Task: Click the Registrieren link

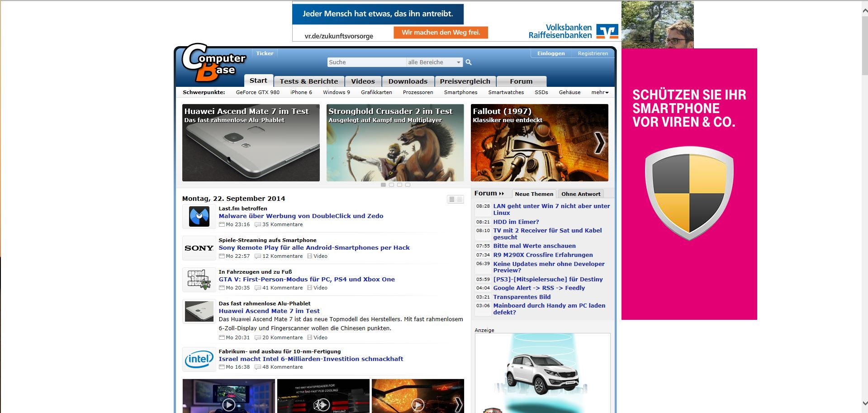Action: point(593,53)
